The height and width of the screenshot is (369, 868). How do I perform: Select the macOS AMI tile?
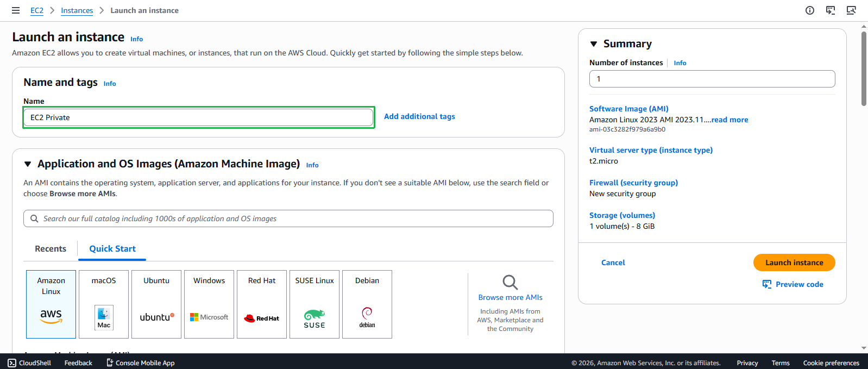pos(104,304)
